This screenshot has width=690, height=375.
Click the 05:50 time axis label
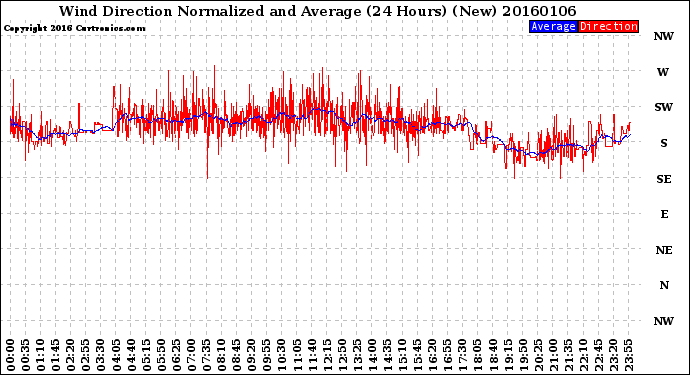point(161,355)
